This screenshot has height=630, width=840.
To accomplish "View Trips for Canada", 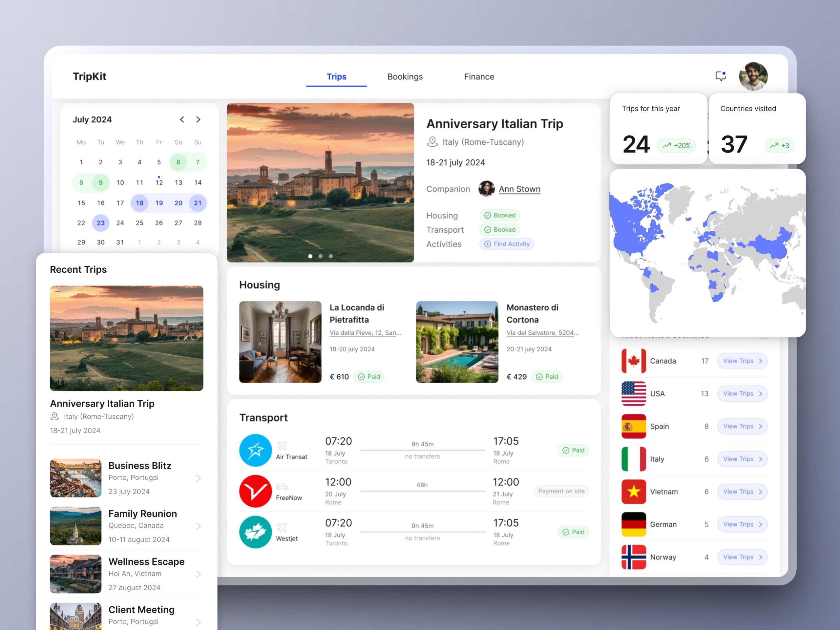I will pos(743,361).
